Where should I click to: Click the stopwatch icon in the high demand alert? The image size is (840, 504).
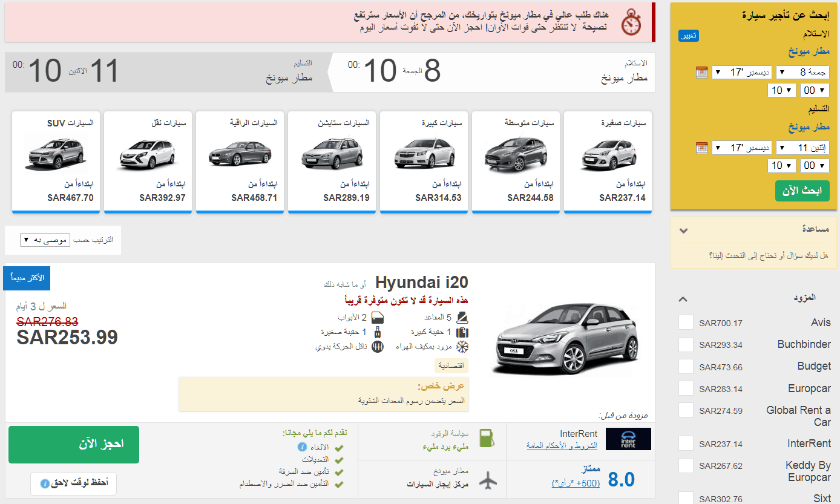tap(632, 21)
